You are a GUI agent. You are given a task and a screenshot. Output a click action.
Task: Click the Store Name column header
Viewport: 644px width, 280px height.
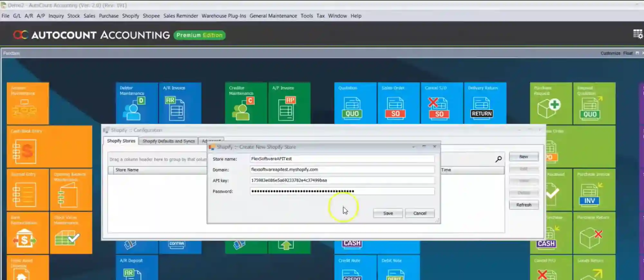tap(160, 170)
